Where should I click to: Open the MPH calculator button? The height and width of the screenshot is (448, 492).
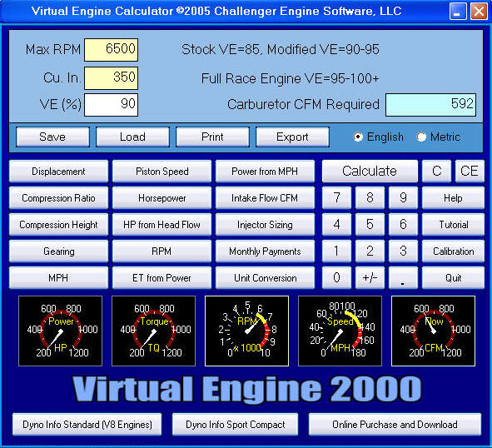pos(58,278)
